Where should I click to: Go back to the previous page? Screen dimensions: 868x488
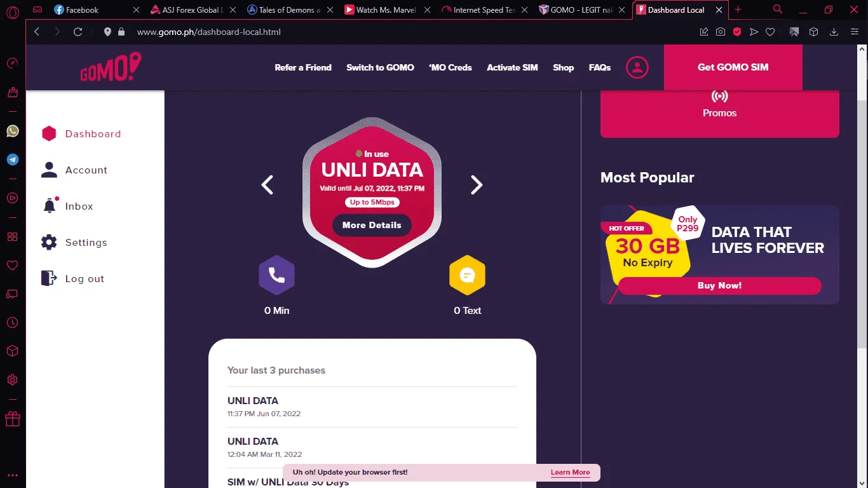tap(37, 32)
